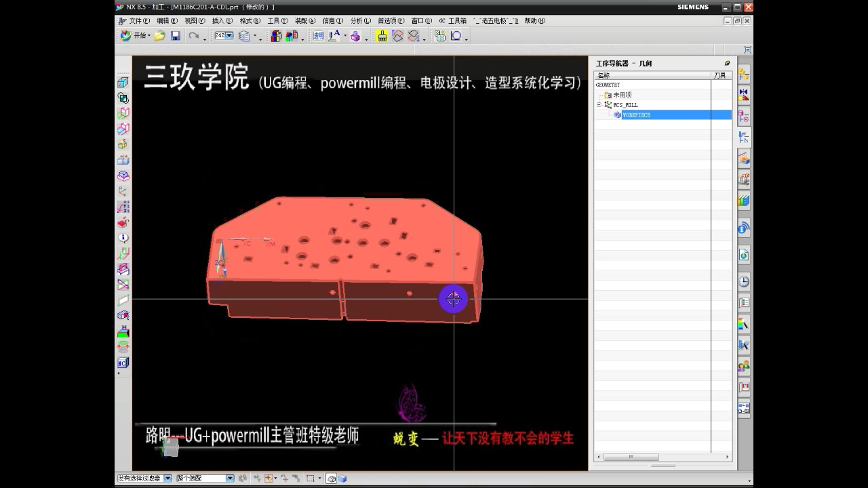Click the overlapping black shapes icon in left toolbar
Image resolution: width=868 pixels, height=488 pixels.
[x=123, y=98]
